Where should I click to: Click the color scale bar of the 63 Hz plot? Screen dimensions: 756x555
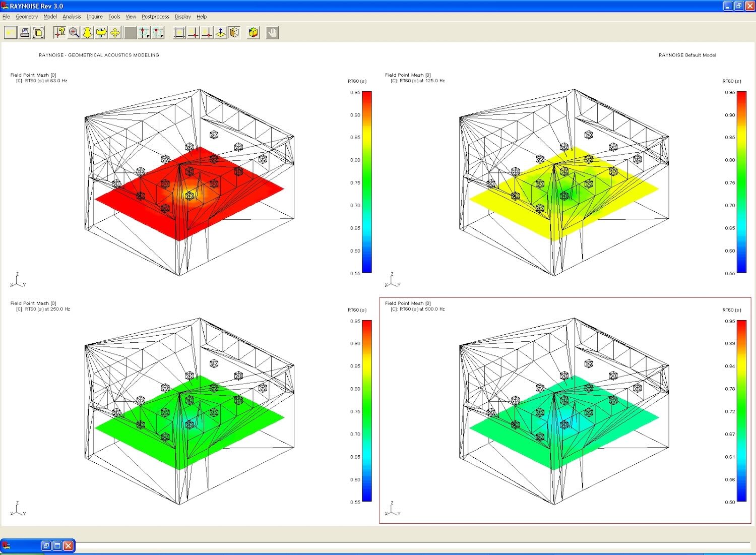(x=367, y=182)
